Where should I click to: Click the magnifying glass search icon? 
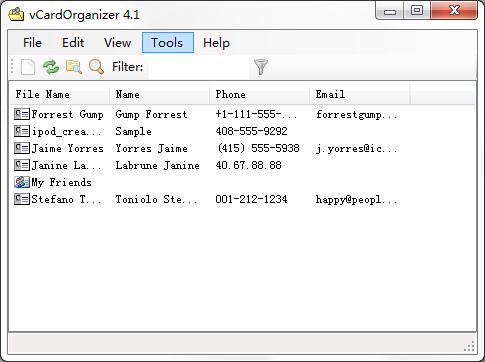coord(96,67)
